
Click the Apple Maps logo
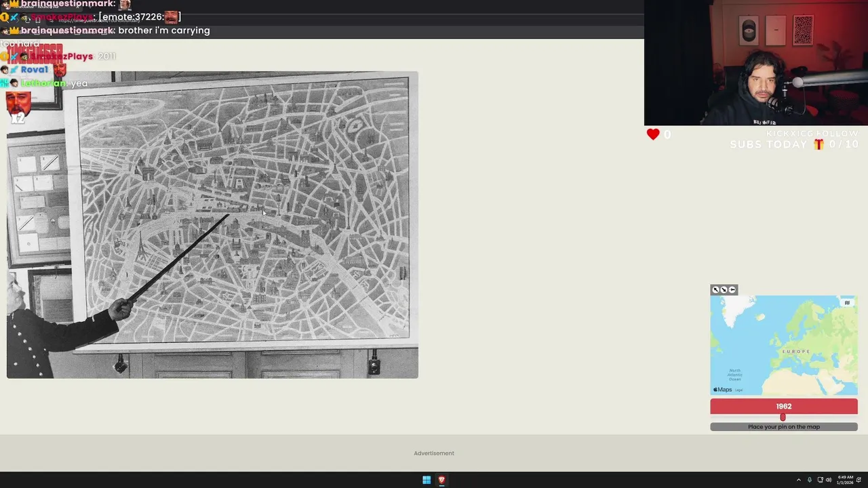(x=723, y=390)
